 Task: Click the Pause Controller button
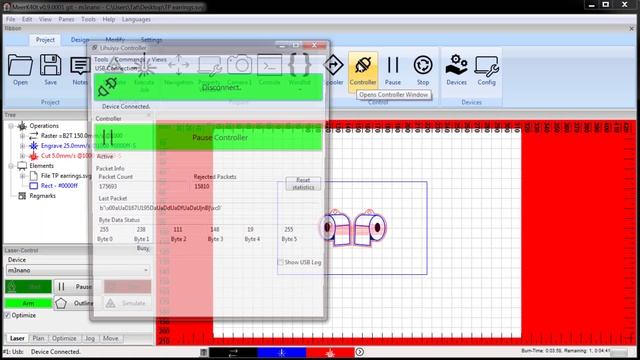click(x=208, y=138)
